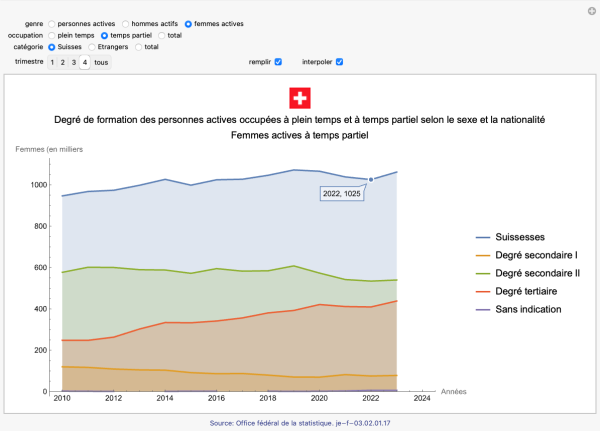Screen dimensions: 600x431
Task: Choose hommes actifs radio button
Action: (124, 23)
